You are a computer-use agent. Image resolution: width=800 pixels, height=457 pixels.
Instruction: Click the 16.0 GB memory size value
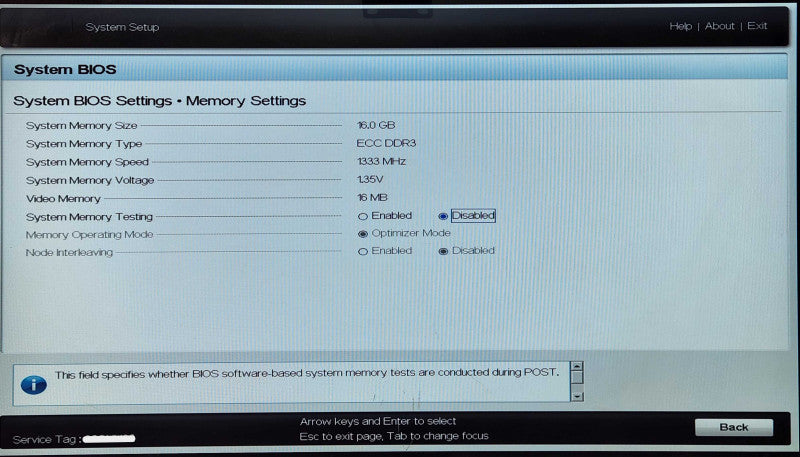pyautogui.click(x=376, y=125)
